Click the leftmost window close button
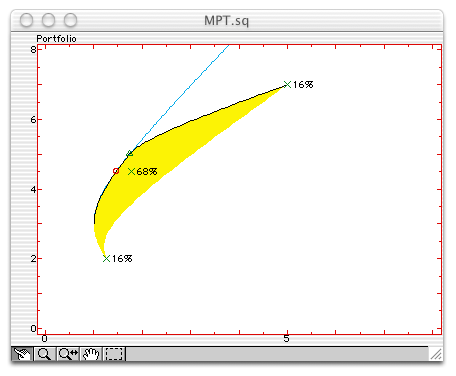Screen dimensions: 456x376 26,20
